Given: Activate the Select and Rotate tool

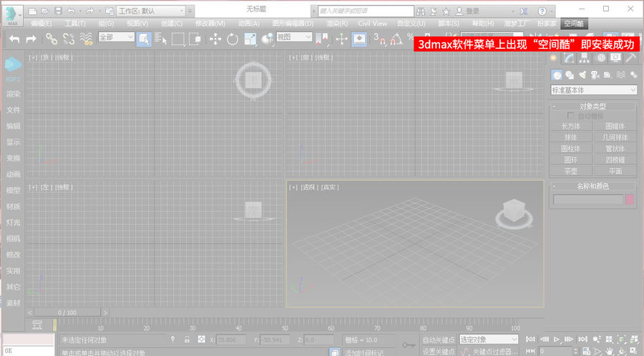Looking at the screenshot, I should (233, 39).
